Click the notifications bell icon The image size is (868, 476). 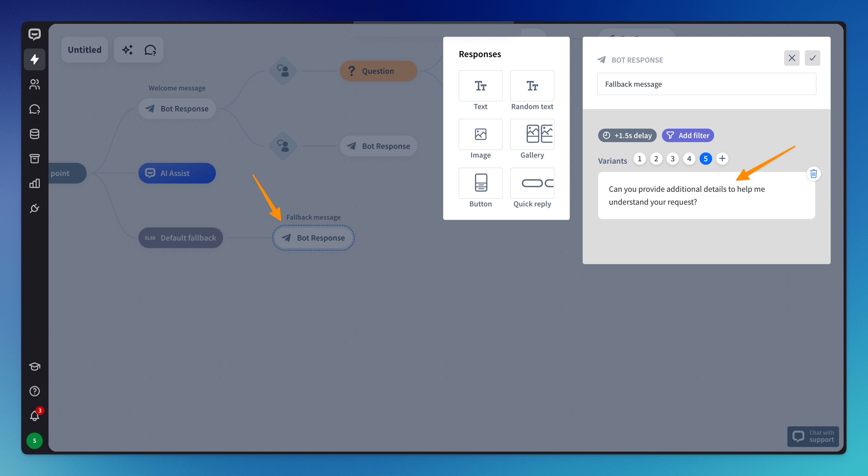tap(34, 416)
